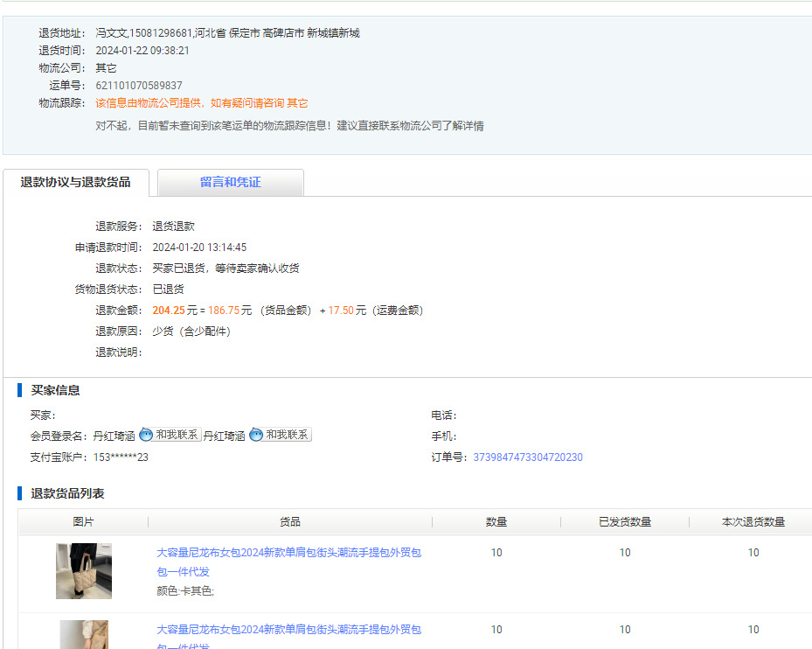The width and height of the screenshot is (812, 649).
Task: Click the first 和我联系 chat icon
Action: [170, 435]
